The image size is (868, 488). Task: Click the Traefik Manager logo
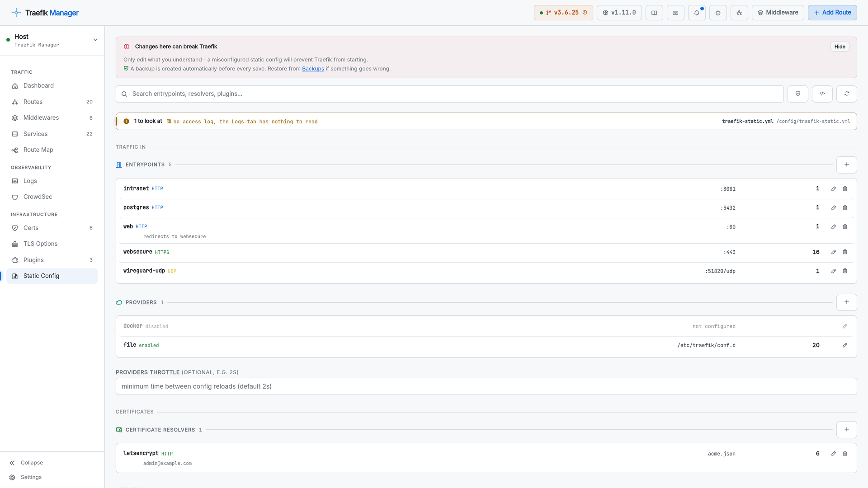coord(45,13)
